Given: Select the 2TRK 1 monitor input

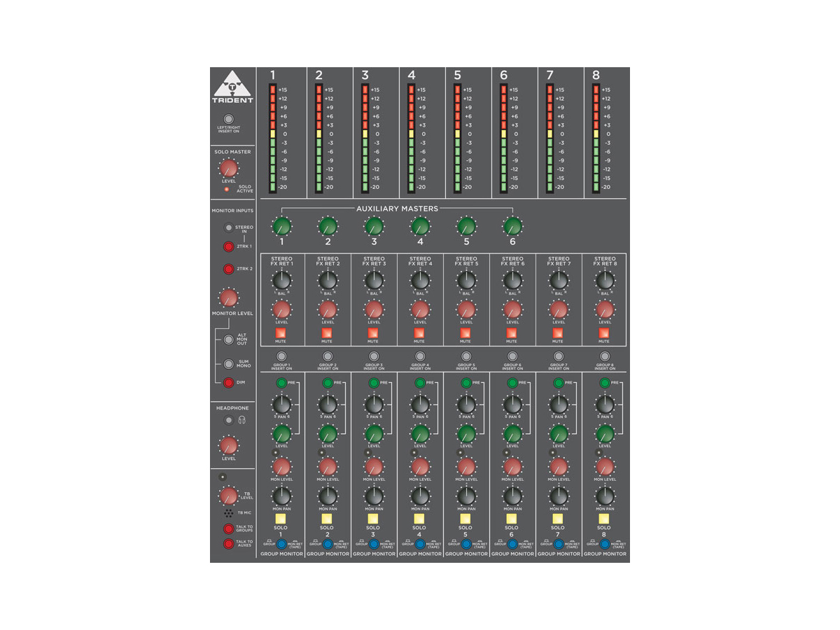Looking at the screenshot, I should click(x=228, y=246).
